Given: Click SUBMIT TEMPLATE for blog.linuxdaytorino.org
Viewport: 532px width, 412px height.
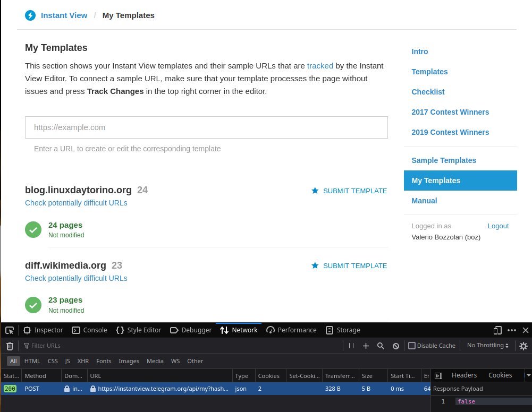Looking at the screenshot, I should click(x=355, y=191).
